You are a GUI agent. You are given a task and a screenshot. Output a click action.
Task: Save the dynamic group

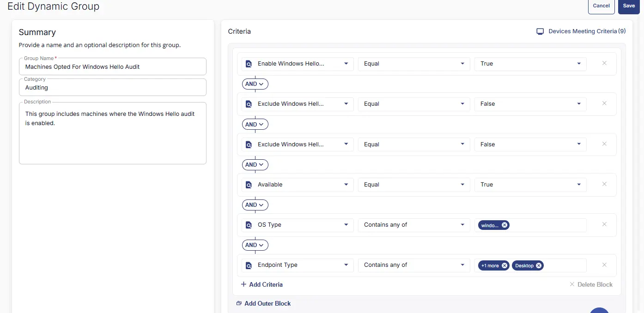628,6
